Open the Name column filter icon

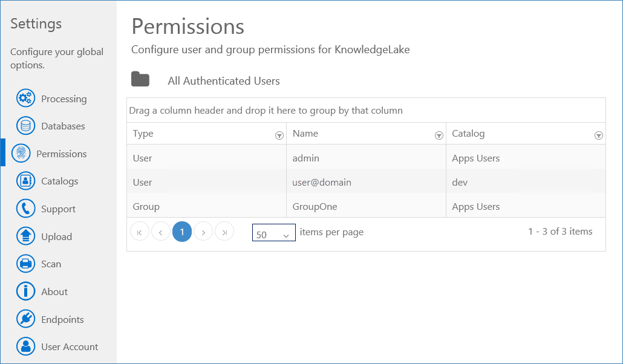tap(439, 136)
